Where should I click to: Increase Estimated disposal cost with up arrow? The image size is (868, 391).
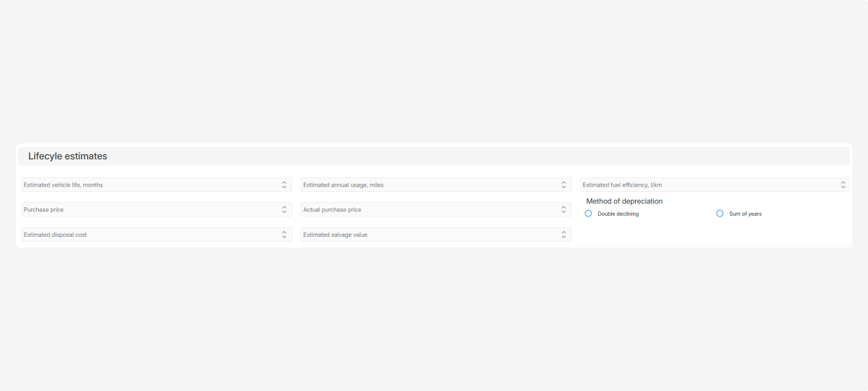tap(284, 232)
